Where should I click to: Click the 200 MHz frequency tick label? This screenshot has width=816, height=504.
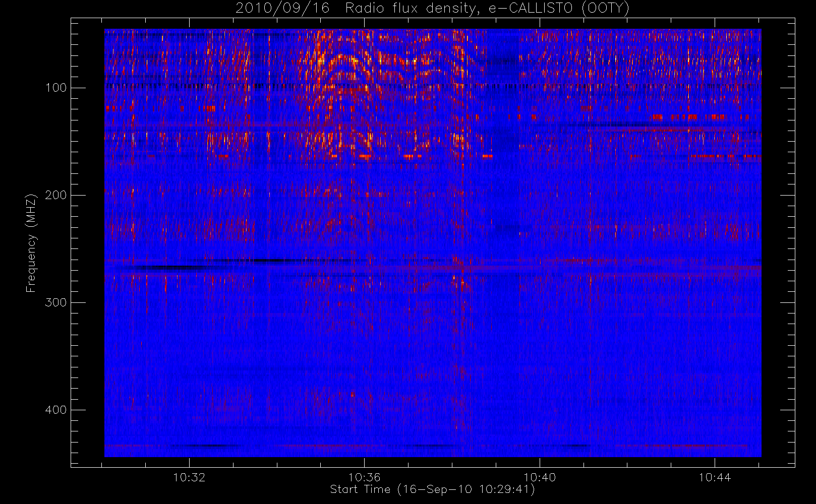(55, 195)
